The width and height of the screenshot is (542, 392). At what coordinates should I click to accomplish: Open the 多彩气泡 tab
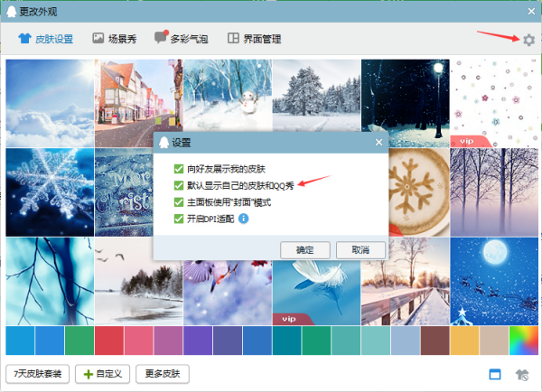coord(181,39)
